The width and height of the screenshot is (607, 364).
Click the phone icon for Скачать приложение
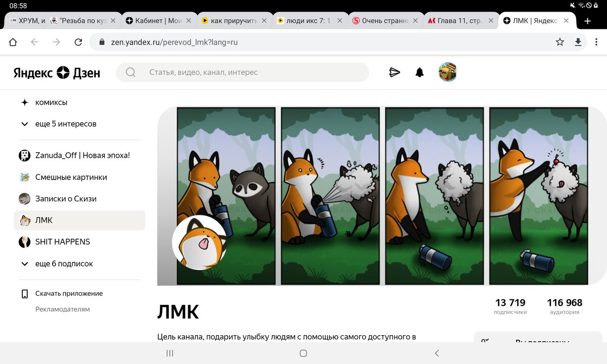(24, 294)
